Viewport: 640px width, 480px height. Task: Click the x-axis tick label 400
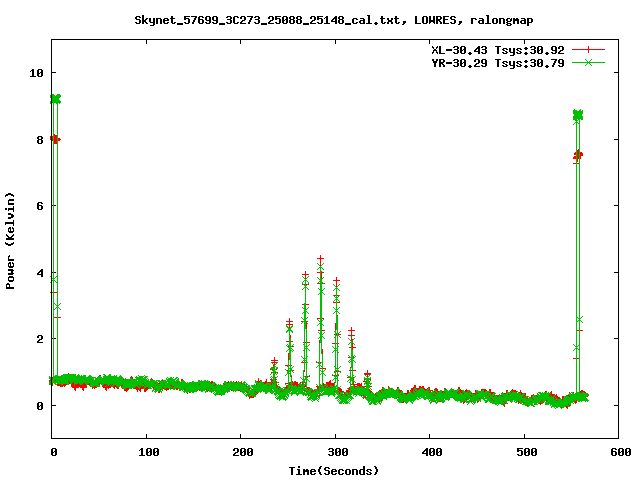(x=430, y=452)
